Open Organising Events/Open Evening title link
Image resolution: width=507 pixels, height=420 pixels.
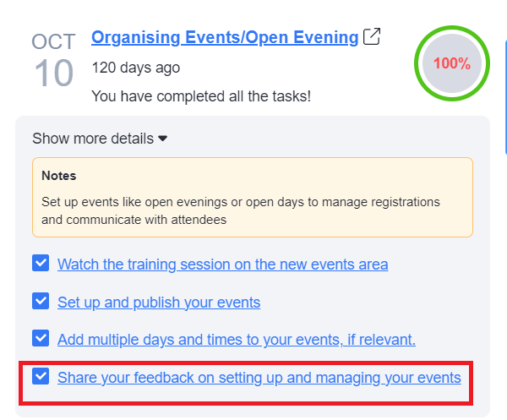(225, 37)
